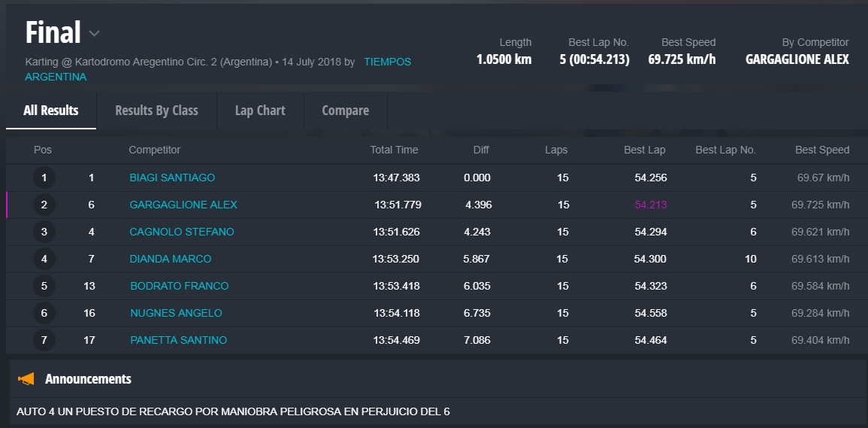Click GARGAGLIONE ALEX competitor link
This screenshot has height=428, width=868.
[x=183, y=205]
